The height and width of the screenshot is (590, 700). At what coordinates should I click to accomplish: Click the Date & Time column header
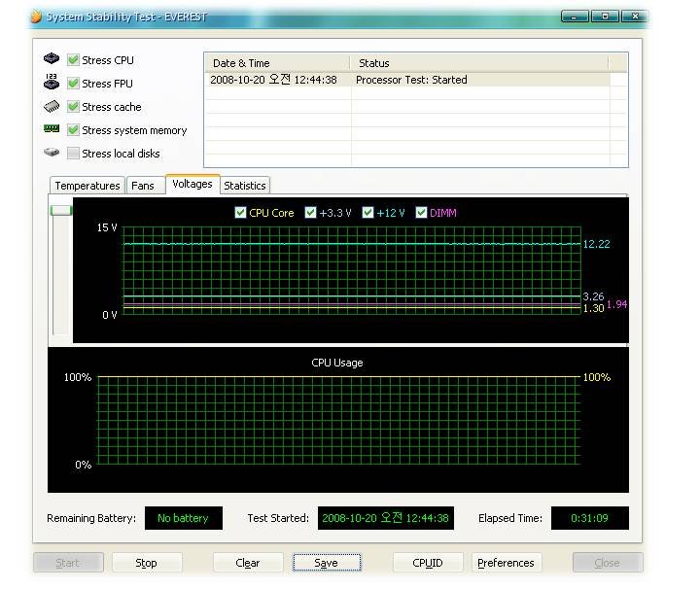(x=277, y=63)
